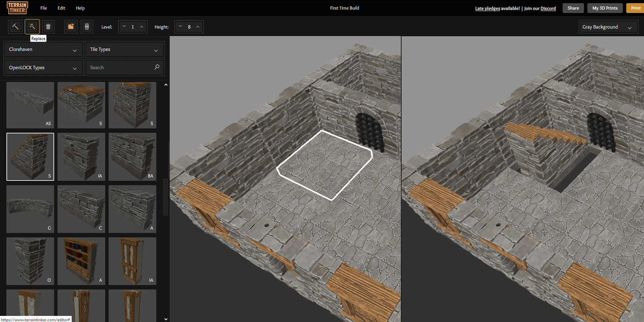
Task: Decrease the Level value with down arrow
Action: [124, 27]
